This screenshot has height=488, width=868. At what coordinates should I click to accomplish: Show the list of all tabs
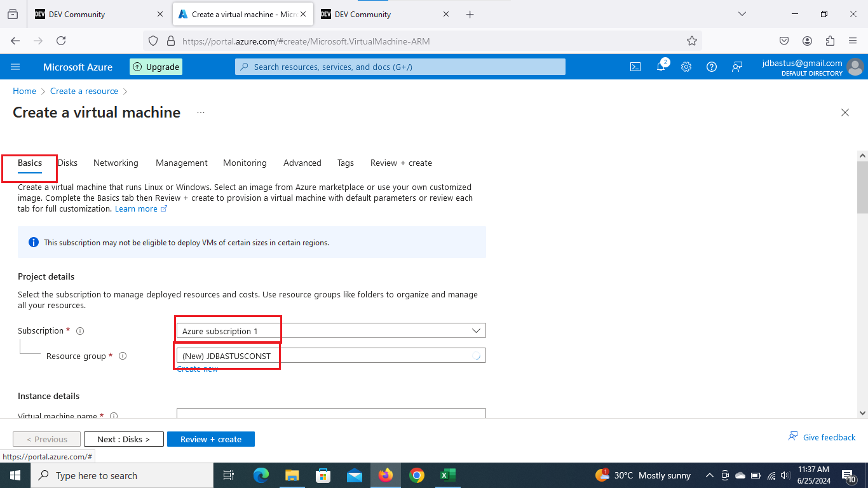point(742,14)
